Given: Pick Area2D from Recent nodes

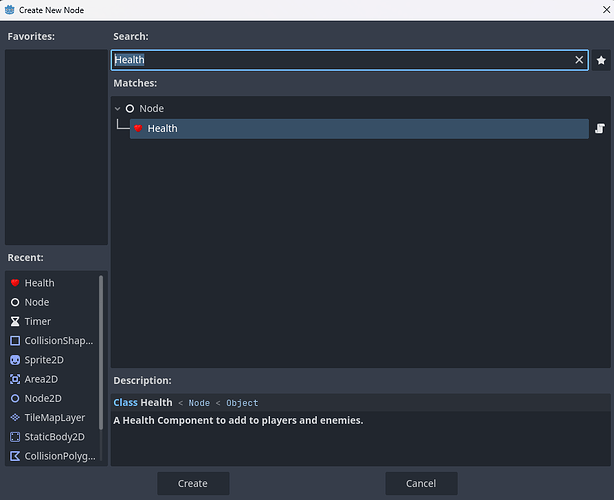Looking at the screenshot, I should [x=41, y=379].
